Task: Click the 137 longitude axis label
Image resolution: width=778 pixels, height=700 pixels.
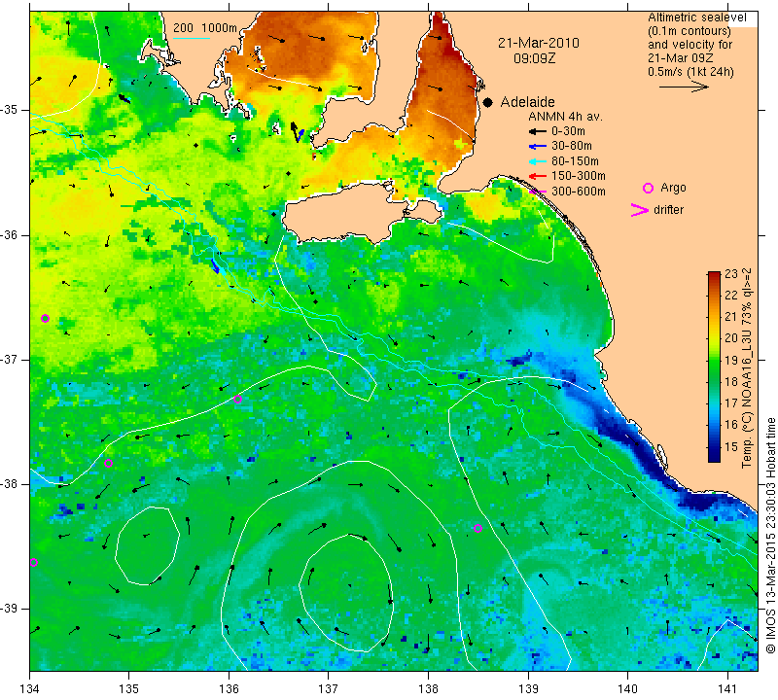Action: (x=329, y=689)
